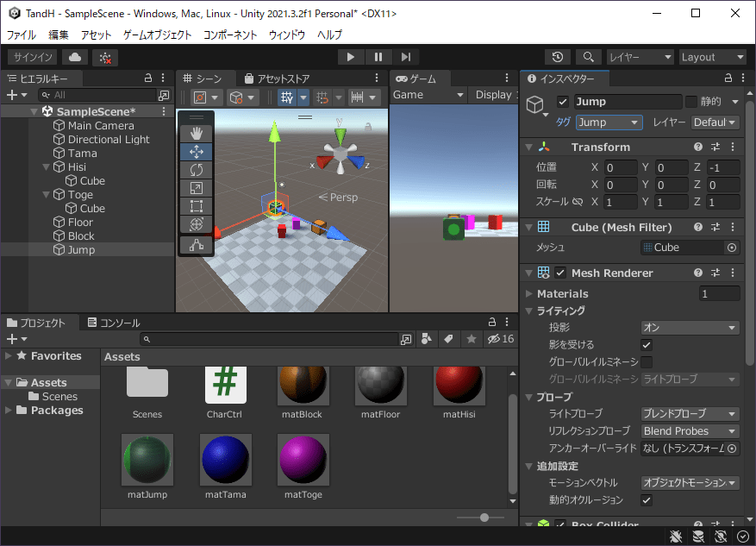The width and height of the screenshot is (756, 546).
Task: Open the motion vectors dropdown
Action: 690,483
